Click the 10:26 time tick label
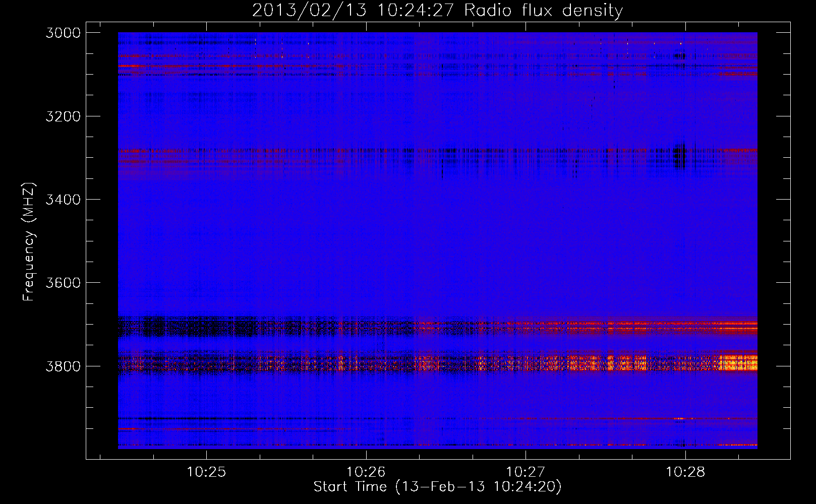This screenshot has width=816, height=504. point(366,472)
